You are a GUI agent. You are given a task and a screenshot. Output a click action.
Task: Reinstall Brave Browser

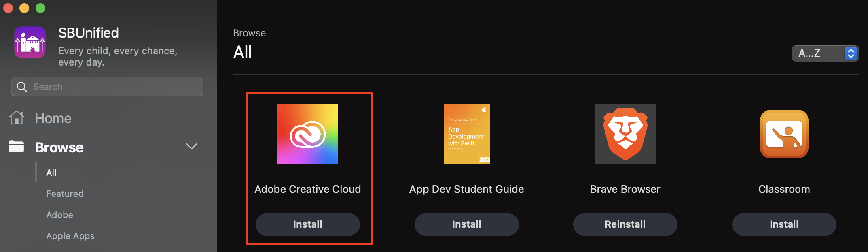[625, 224]
